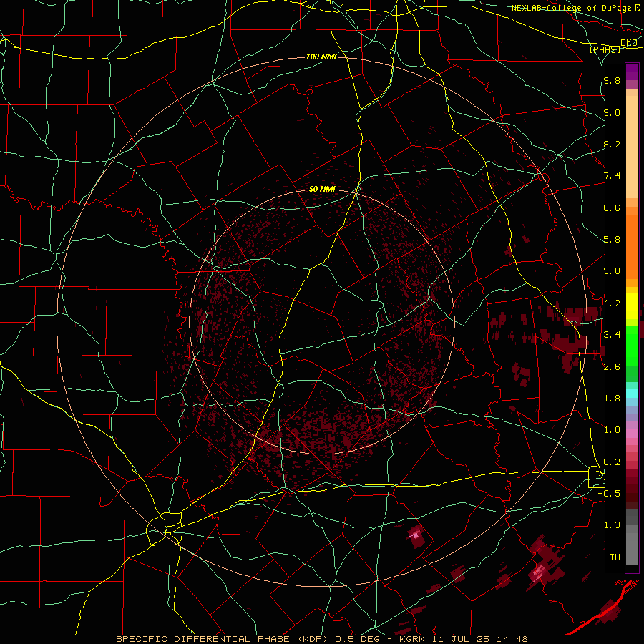
Task: Click the purple top segment of color bar
Action: point(632,72)
